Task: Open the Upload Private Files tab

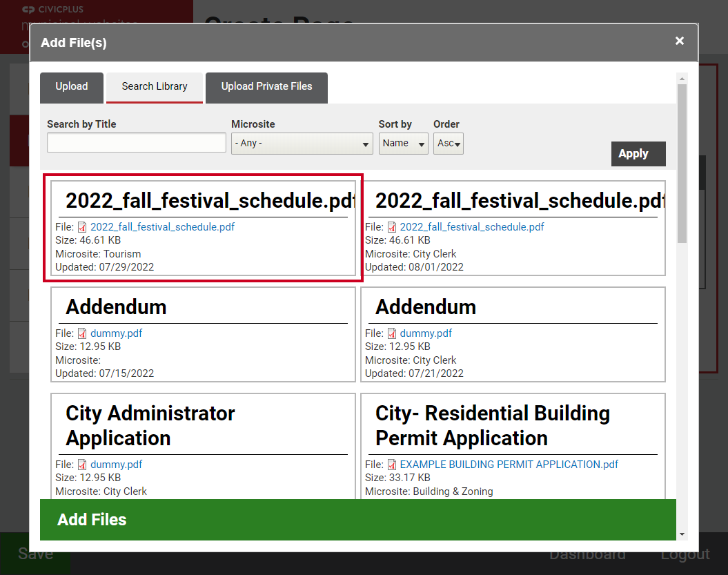Action: (x=266, y=87)
